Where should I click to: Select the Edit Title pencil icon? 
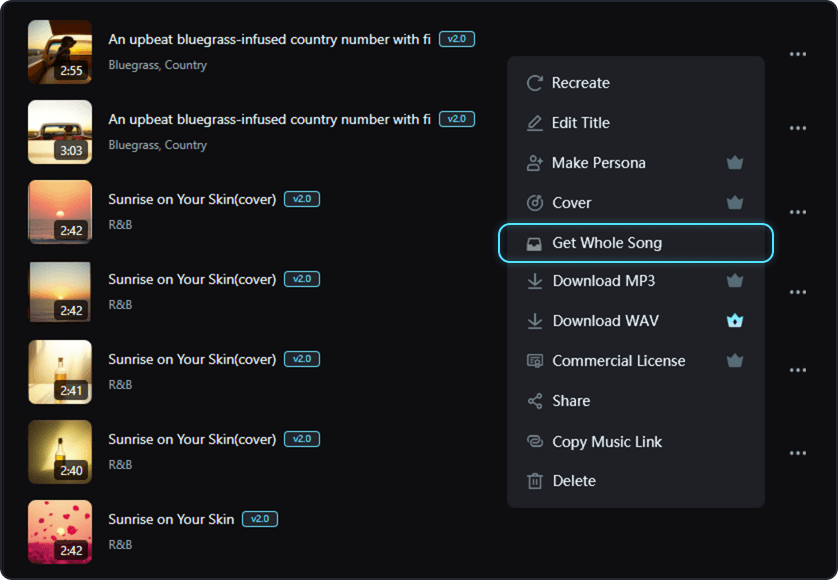[x=535, y=123]
